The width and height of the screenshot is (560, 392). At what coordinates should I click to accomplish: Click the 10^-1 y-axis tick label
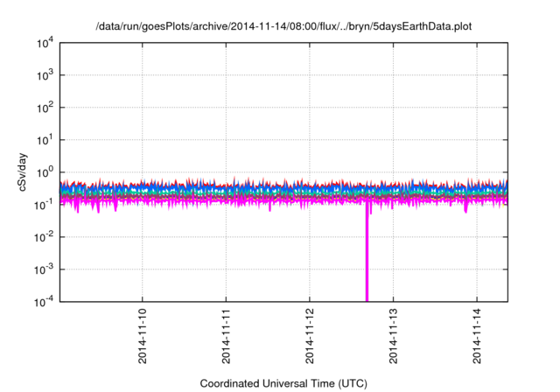click(45, 205)
